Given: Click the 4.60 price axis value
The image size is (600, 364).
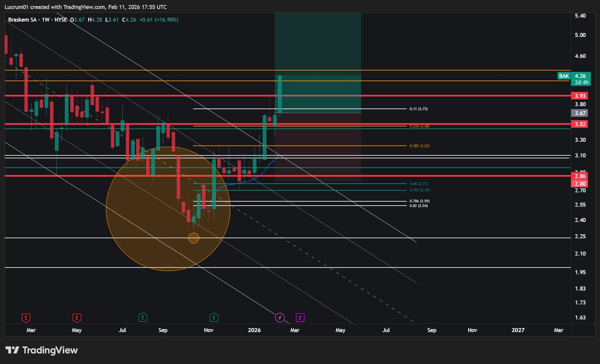Looking at the screenshot, I should click(580, 56).
